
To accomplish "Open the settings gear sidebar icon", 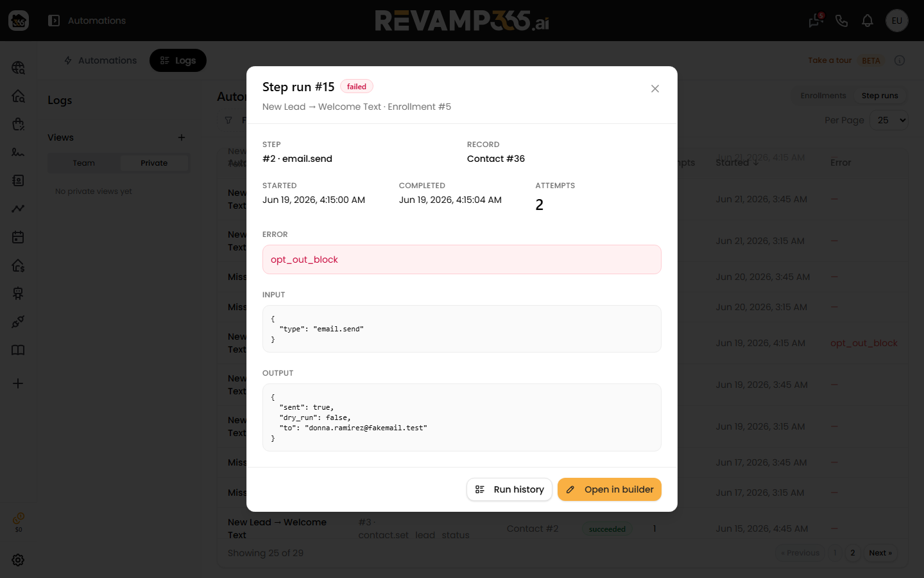I will pos(18,560).
